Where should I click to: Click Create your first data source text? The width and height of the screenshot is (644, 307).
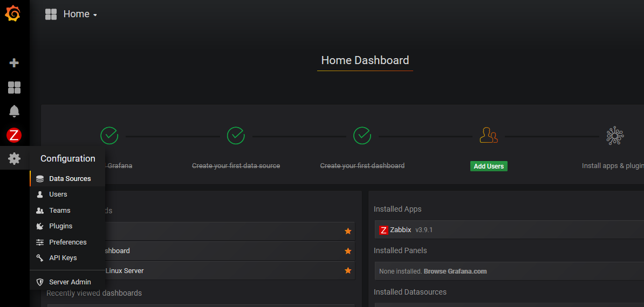click(236, 166)
